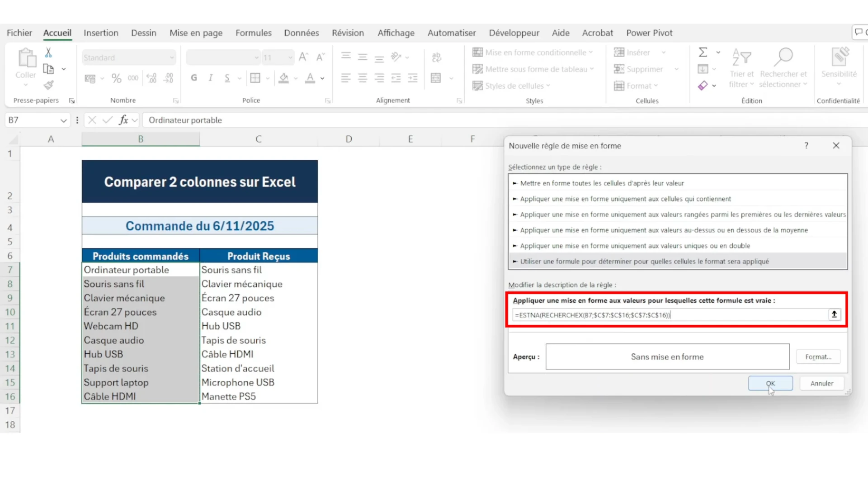Viewport: 868px width, 481px height.
Task: Switch to the Formules tab
Action: click(254, 33)
